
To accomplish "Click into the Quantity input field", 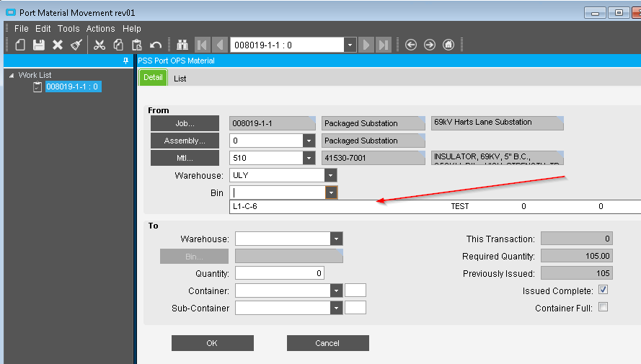I will pyautogui.click(x=280, y=273).
